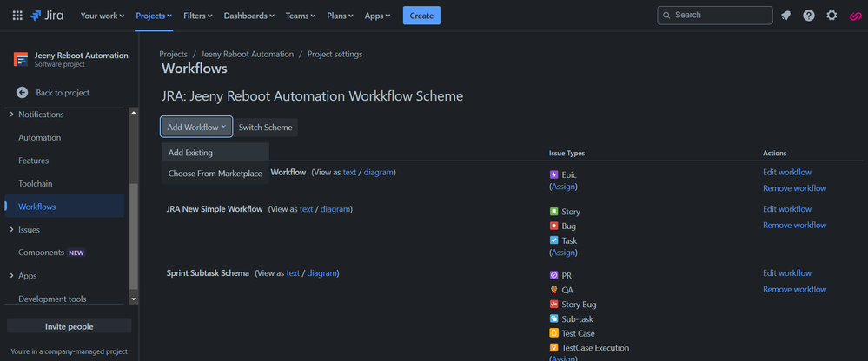
Task: Click the sidebar scrollbar thumb
Action: coord(134,237)
